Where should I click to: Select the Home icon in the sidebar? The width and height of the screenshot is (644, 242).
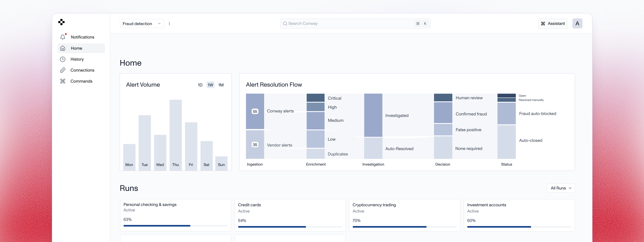click(63, 48)
